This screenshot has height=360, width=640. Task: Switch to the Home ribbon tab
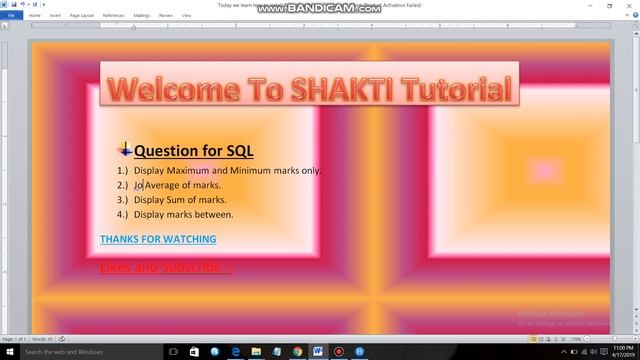[35, 16]
